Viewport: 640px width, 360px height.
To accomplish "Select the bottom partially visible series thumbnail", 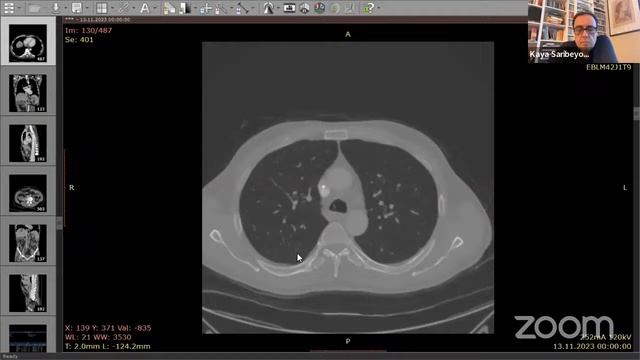I will point(28,338).
